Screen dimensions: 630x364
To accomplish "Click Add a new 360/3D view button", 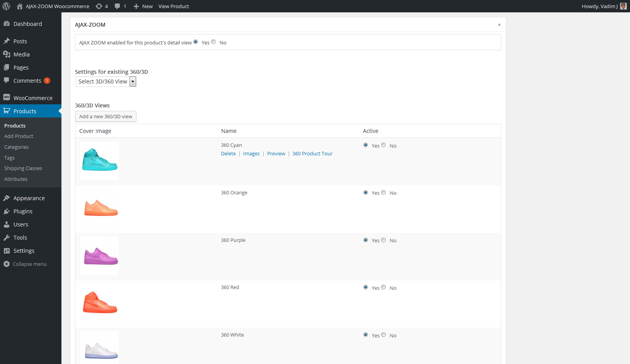I will click(106, 116).
